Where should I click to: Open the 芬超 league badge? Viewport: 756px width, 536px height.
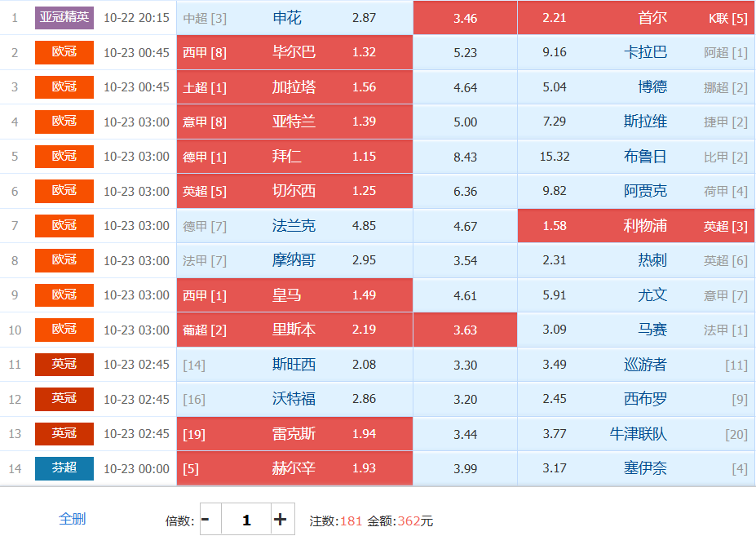(x=64, y=468)
